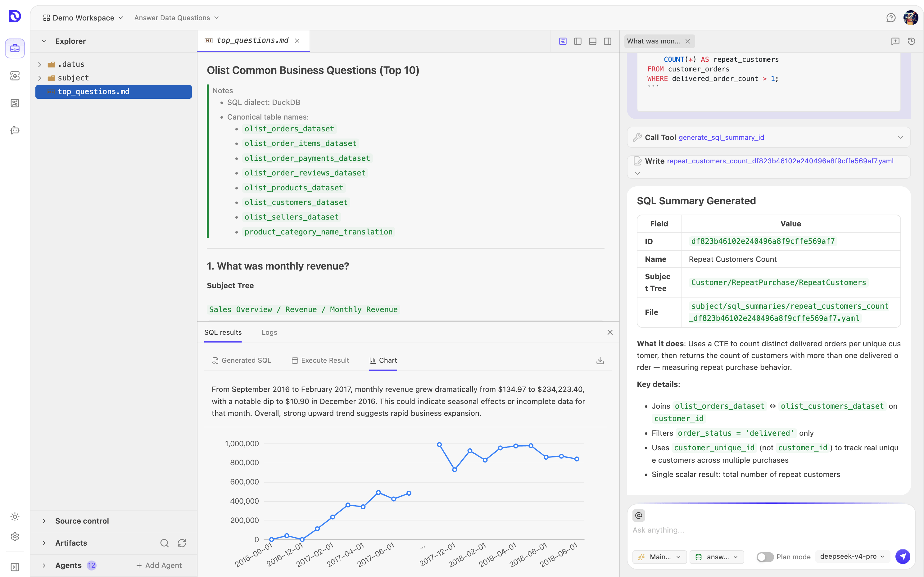
Task: Select top_questions.md in Explorer
Action: pos(113,92)
